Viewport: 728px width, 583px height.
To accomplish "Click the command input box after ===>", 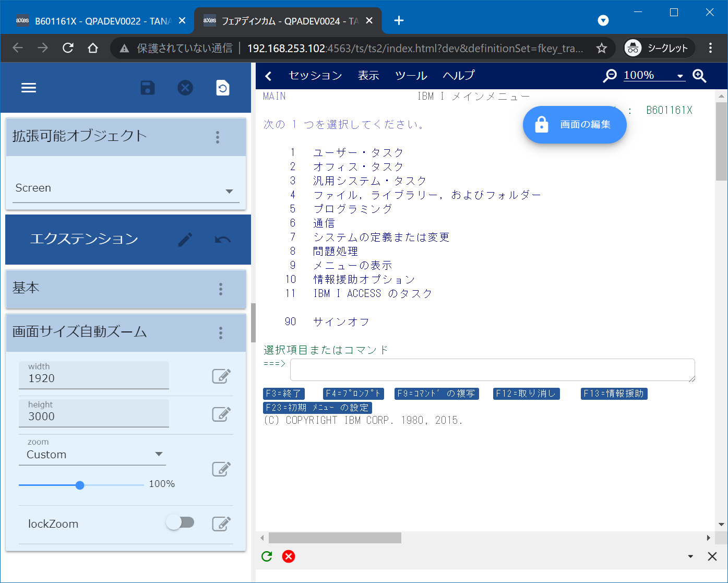I will (x=493, y=370).
